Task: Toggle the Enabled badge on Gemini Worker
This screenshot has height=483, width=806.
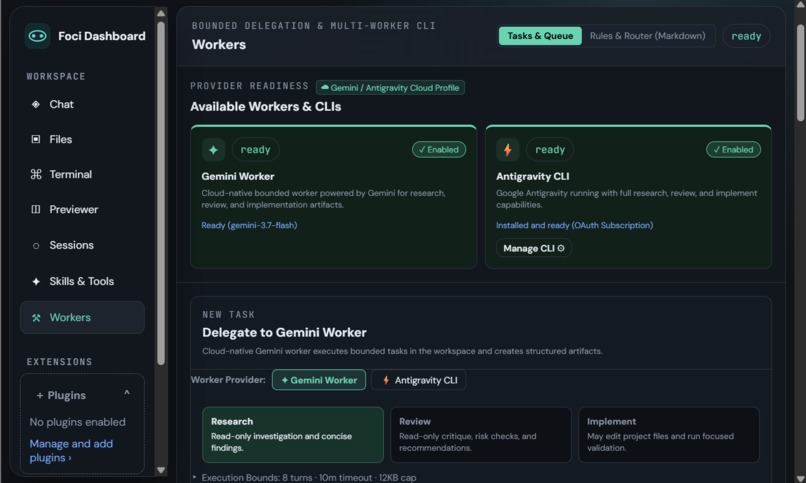Action: (439, 150)
